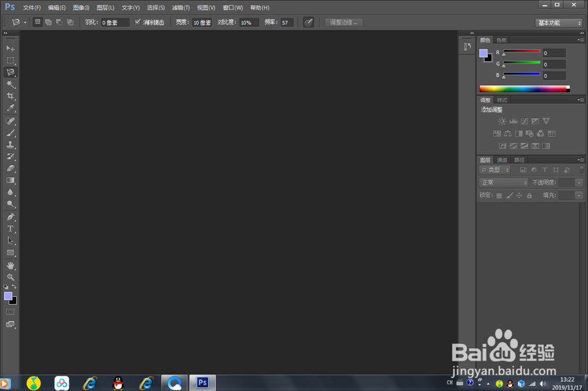
Task: Select the Pen tool
Action: pos(10,217)
